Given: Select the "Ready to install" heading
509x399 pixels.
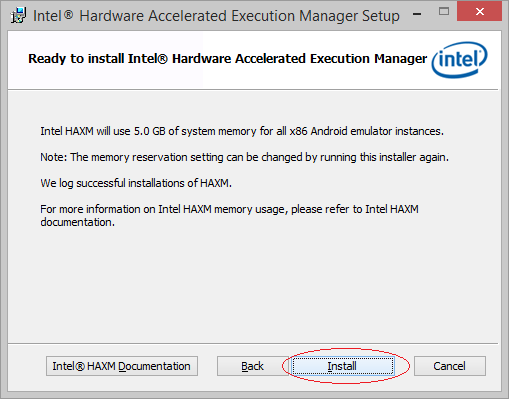Looking at the screenshot, I should pyautogui.click(x=227, y=59).
